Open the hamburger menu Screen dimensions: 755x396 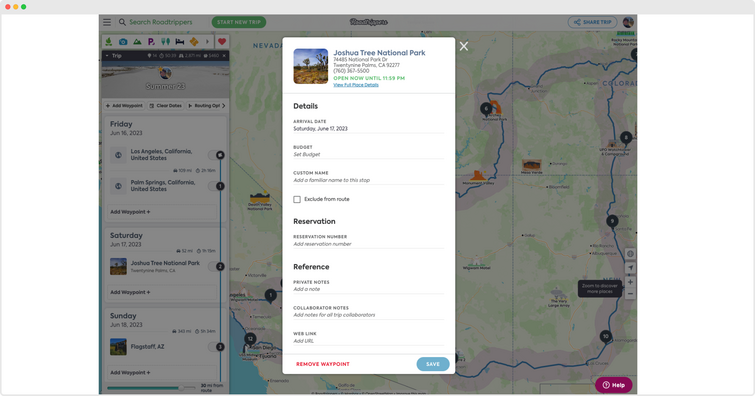coord(107,22)
